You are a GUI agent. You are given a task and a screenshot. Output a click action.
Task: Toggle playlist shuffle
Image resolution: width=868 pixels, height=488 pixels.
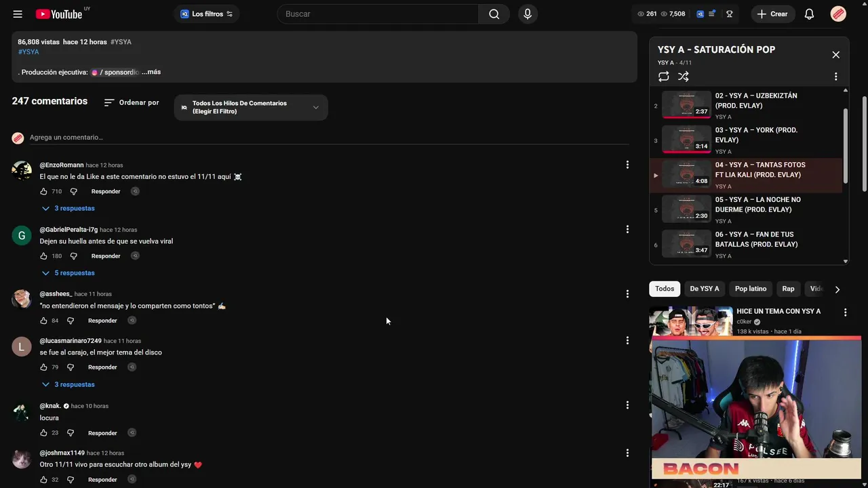(684, 77)
